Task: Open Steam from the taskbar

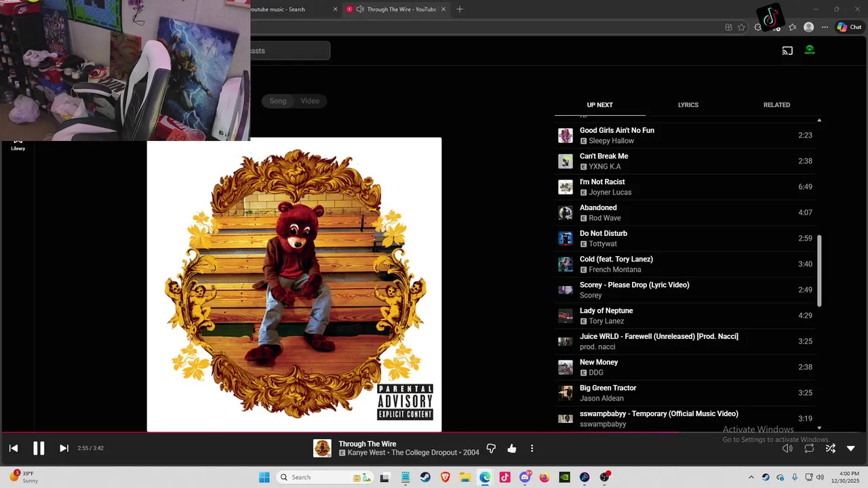Action: tap(425, 477)
